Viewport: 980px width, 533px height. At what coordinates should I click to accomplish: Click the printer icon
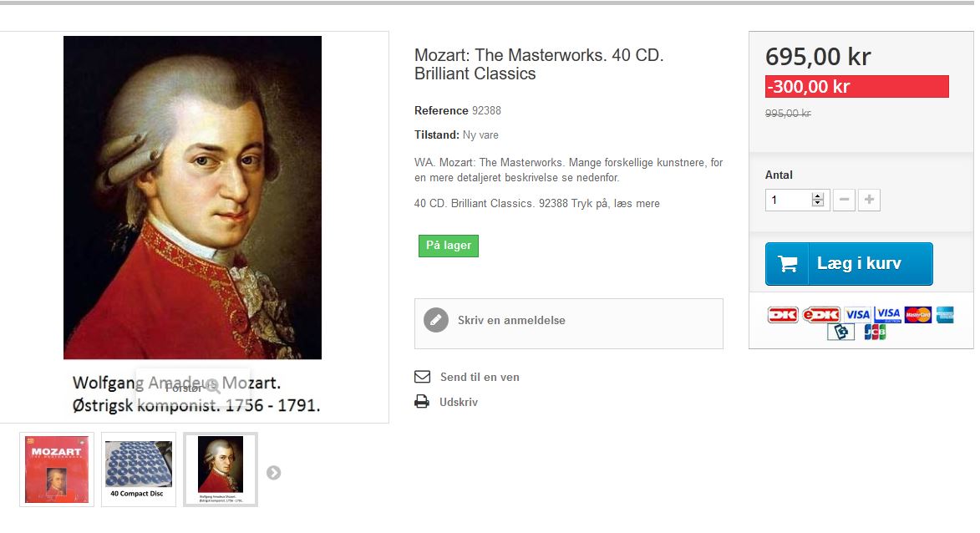(x=422, y=402)
